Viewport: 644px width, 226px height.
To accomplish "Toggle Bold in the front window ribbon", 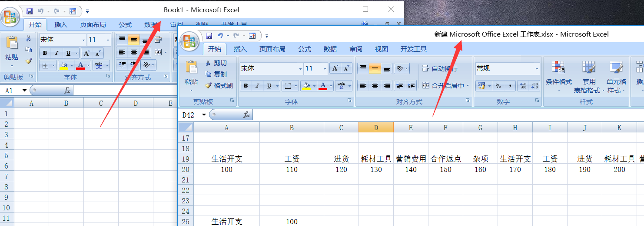I will click(x=246, y=86).
